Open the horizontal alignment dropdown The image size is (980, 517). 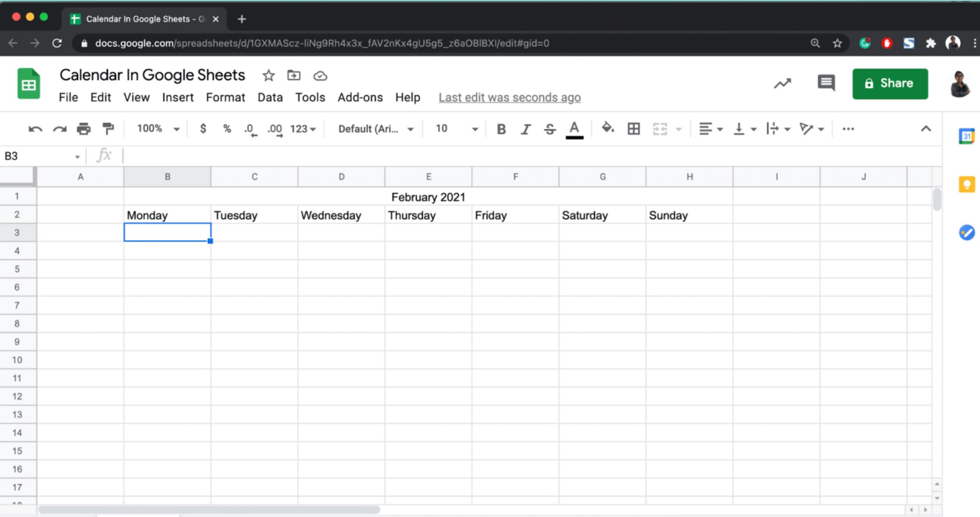pos(711,128)
